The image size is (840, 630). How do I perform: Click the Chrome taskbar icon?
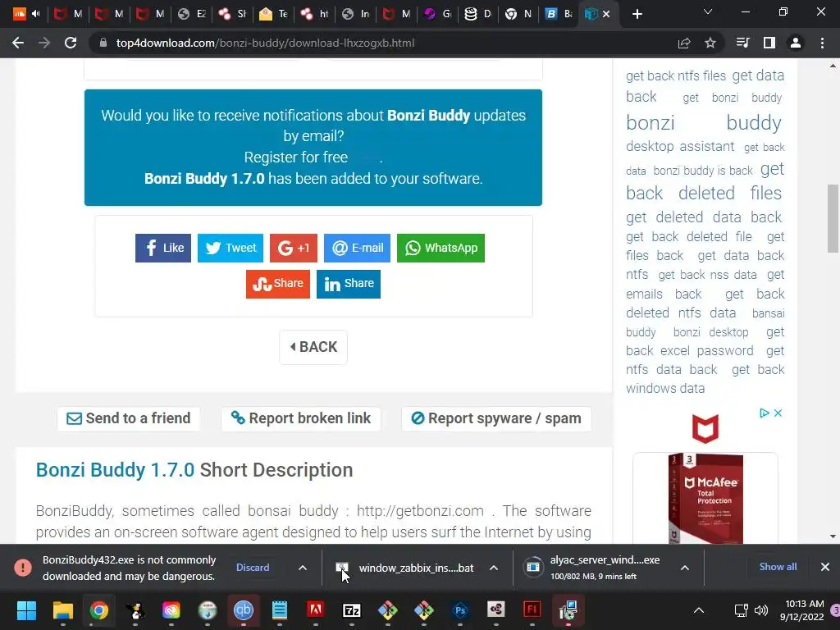coord(99,609)
